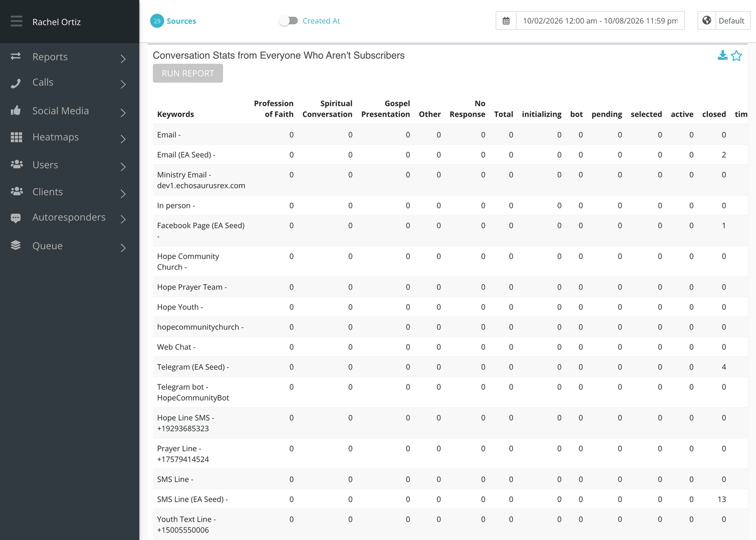Expand the Users chevron
The width and height of the screenshot is (756, 540).
(x=123, y=166)
